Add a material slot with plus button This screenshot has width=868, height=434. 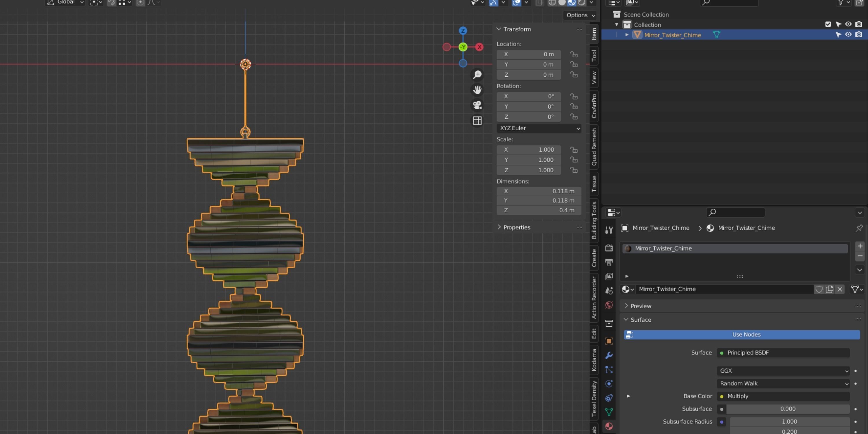pos(860,246)
